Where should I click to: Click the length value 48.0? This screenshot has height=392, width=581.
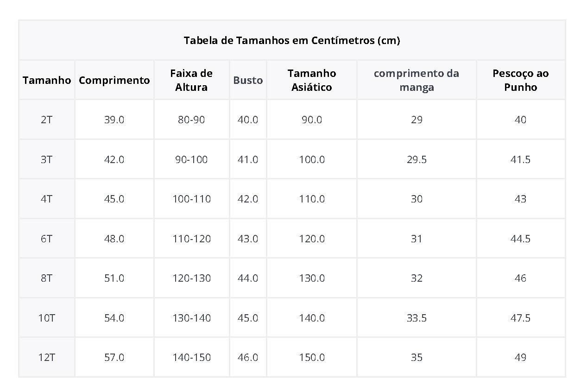[x=114, y=239]
